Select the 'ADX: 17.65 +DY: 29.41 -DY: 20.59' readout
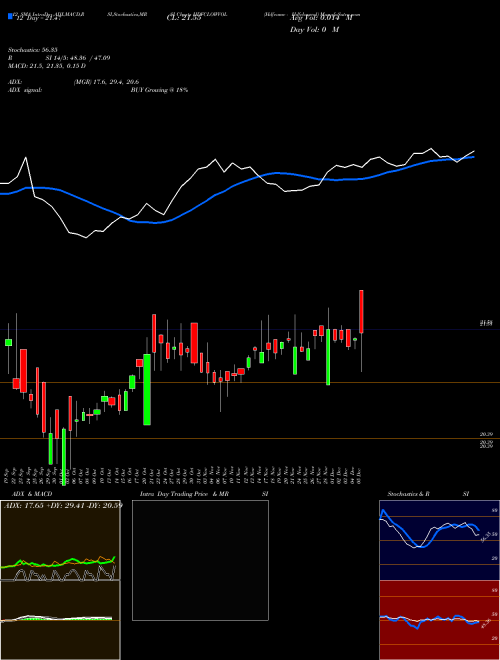This screenshot has width=500, height=660. [63, 505]
